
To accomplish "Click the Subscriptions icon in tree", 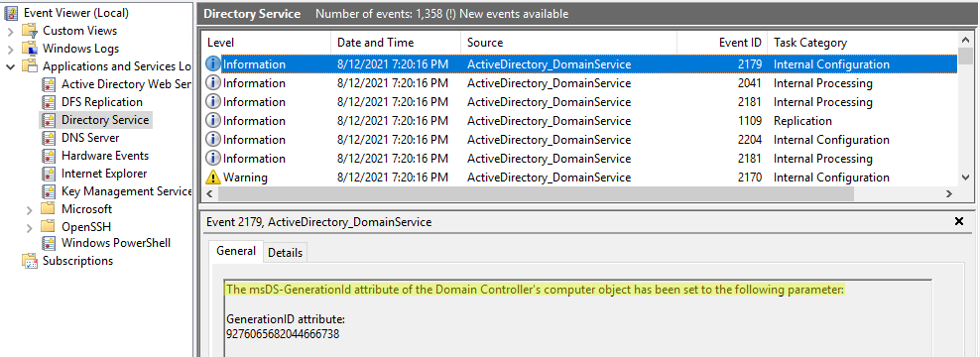I will click(x=30, y=261).
